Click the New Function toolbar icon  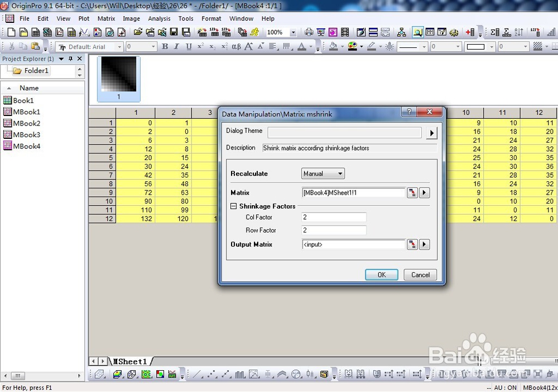pyautogui.click(x=84, y=32)
